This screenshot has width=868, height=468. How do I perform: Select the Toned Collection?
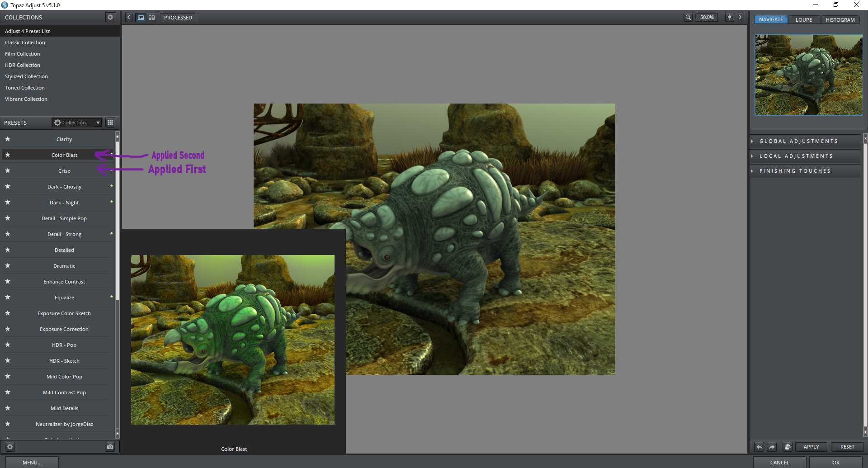60,88
